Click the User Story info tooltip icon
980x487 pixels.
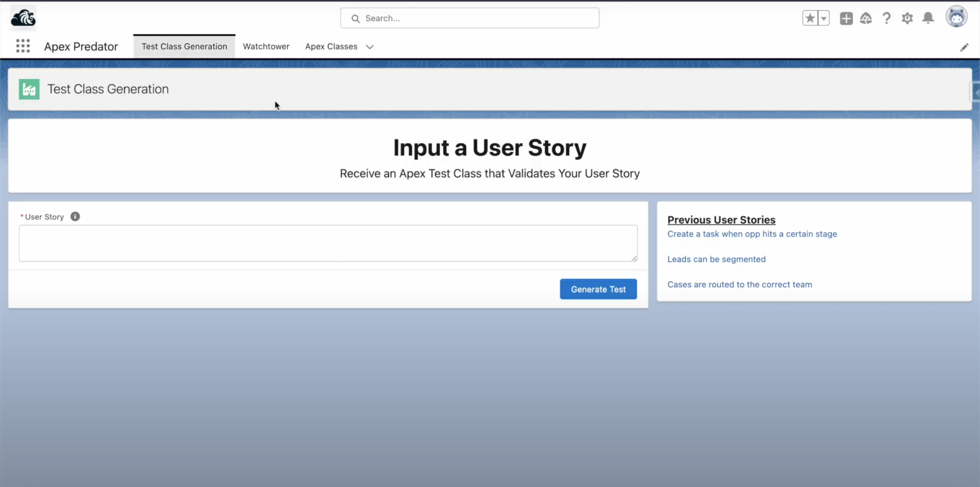pos(75,216)
